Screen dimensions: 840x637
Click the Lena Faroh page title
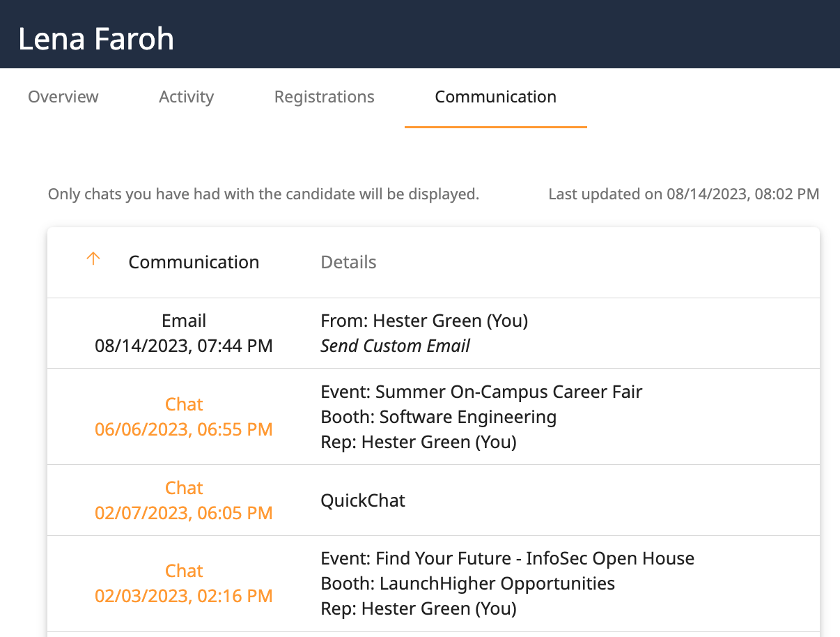[96, 39]
